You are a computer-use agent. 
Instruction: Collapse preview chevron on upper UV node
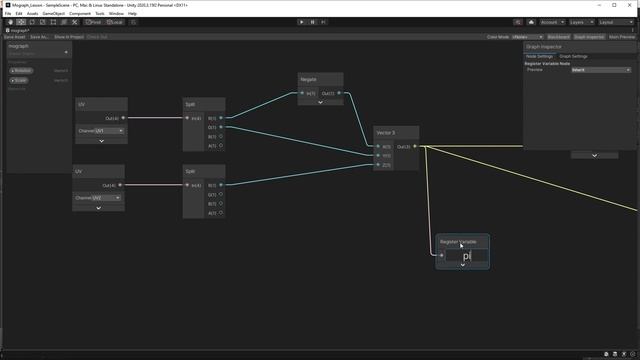point(101,141)
